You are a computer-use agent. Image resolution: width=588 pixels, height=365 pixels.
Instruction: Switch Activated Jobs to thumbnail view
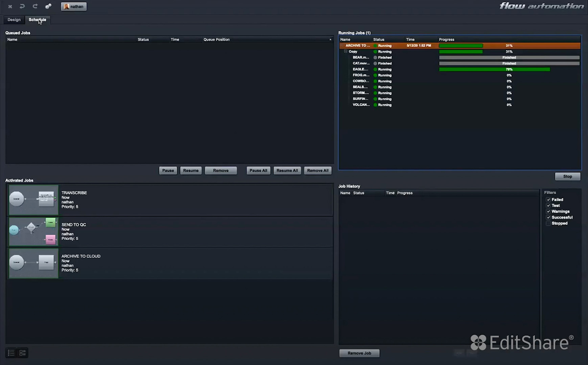click(23, 353)
